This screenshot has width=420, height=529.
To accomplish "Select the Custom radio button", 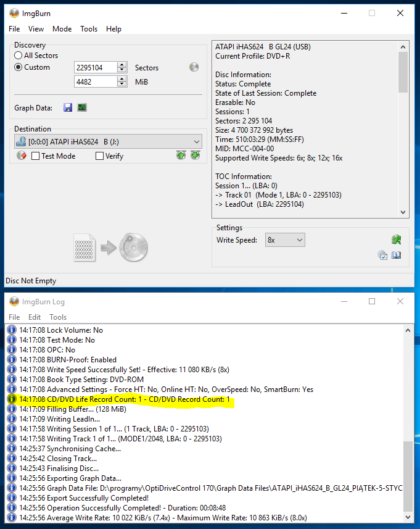I will tap(19, 67).
